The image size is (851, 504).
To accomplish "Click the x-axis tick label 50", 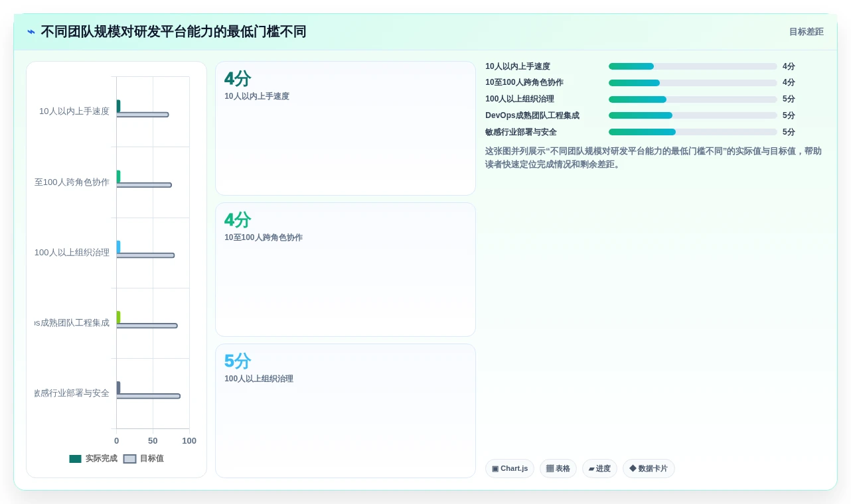I will pos(153,441).
